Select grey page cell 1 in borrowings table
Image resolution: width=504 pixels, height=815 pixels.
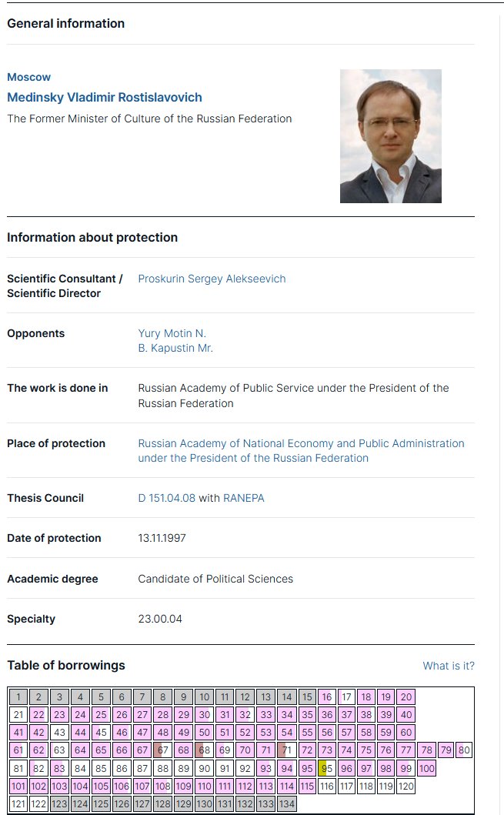click(x=18, y=697)
